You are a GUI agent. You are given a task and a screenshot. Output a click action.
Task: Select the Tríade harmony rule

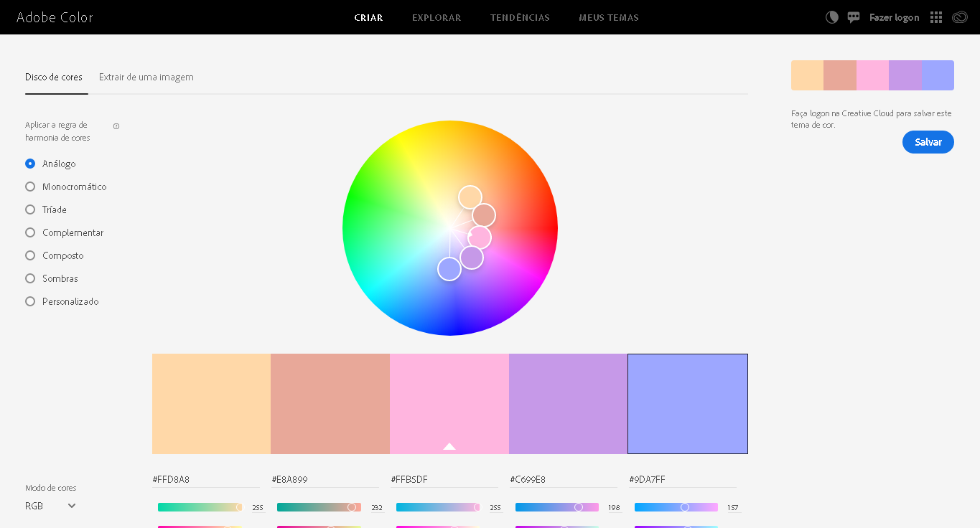click(29, 209)
